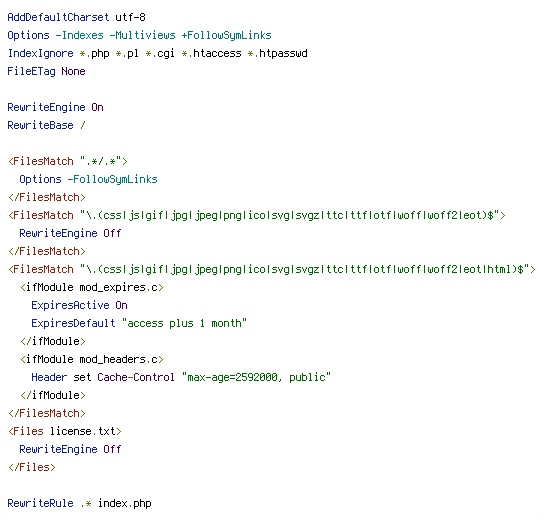The width and height of the screenshot is (544, 520).
Task: Click the ifModule mod_expires.c tag
Action: (92, 287)
